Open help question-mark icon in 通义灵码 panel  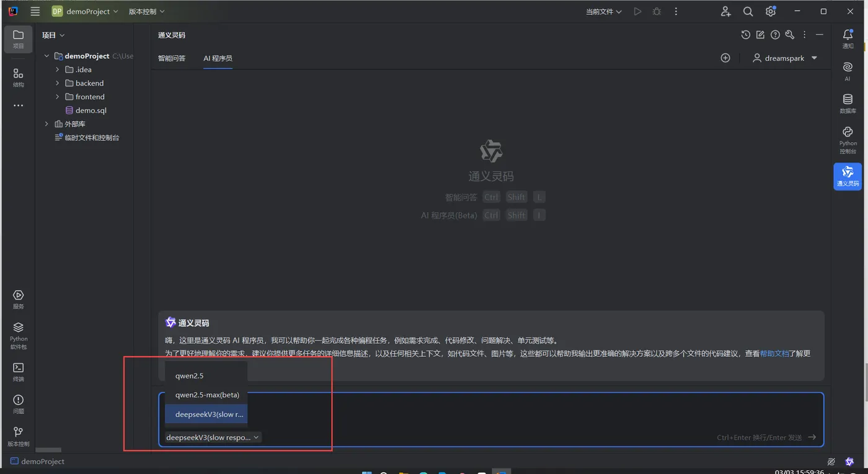pyautogui.click(x=775, y=35)
